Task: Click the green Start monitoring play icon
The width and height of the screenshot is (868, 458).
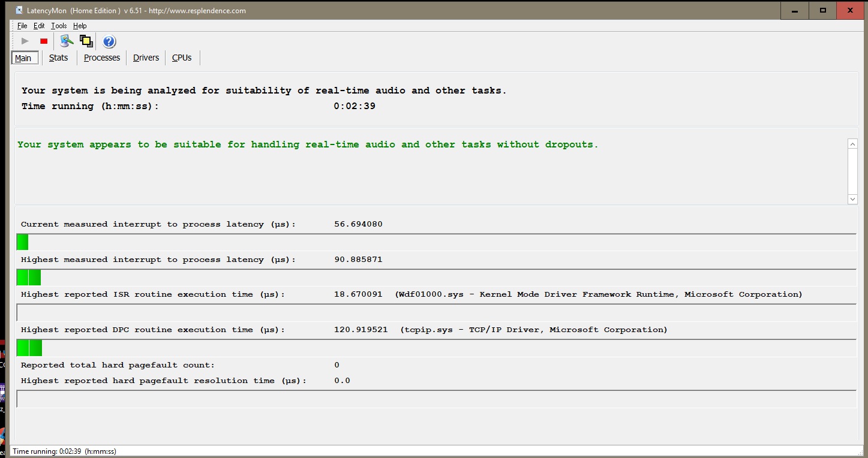Action: coord(25,41)
